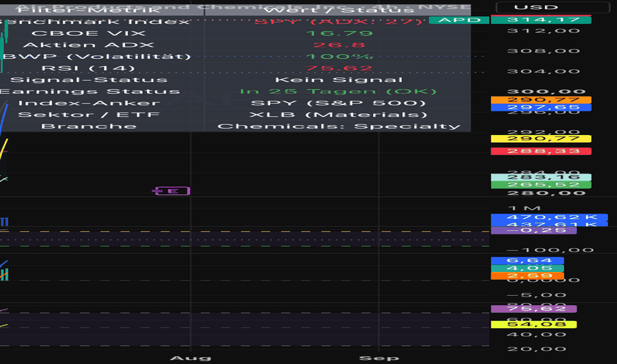The height and width of the screenshot is (364, 617).
Task: Click the purple earnings E marker
Action: coord(171,191)
